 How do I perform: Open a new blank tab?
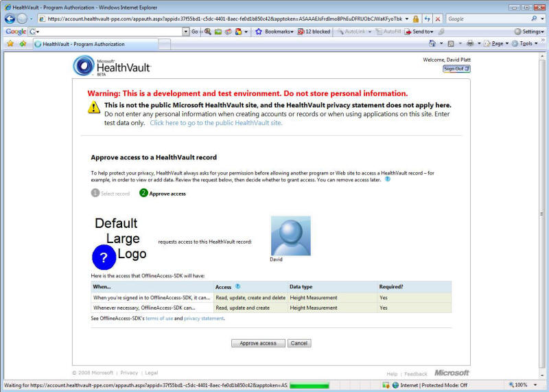[x=165, y=44]
